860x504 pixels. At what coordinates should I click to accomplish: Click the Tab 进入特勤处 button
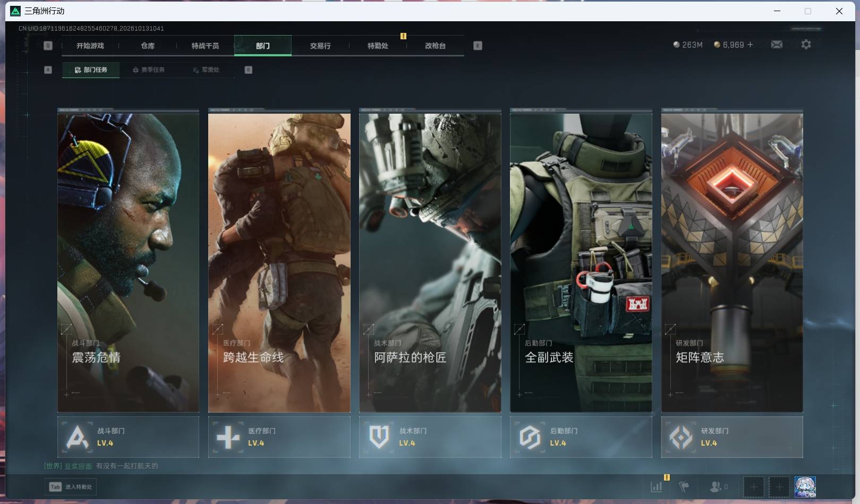[x=71, y=486]
